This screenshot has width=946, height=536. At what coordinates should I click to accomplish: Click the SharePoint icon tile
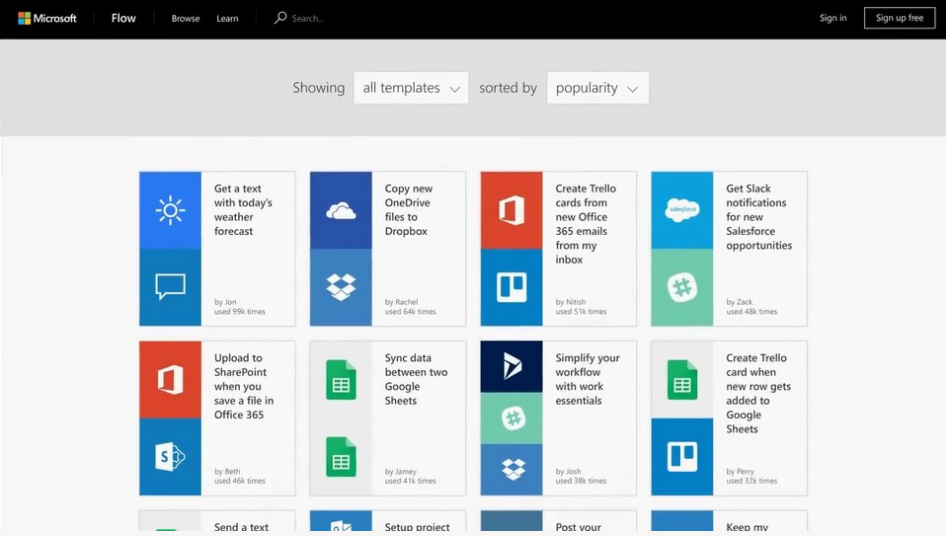[170, 458]
